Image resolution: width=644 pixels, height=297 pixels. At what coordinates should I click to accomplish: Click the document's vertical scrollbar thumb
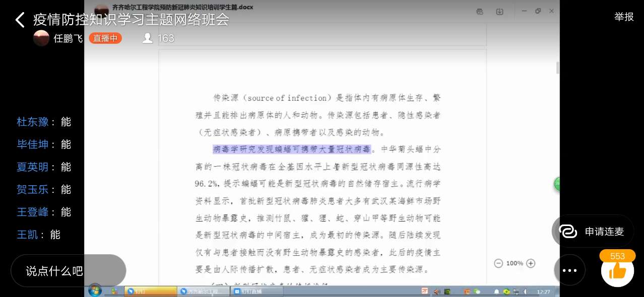pos(557,68)
